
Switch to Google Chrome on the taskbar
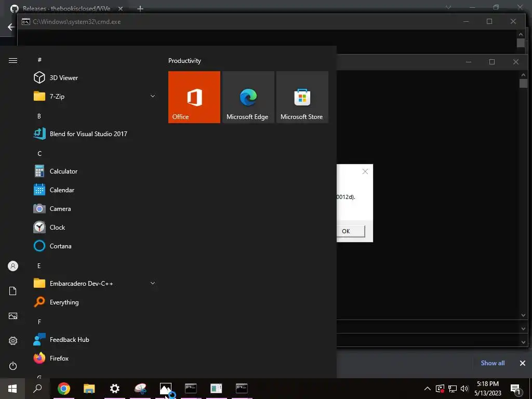[64, 389]
